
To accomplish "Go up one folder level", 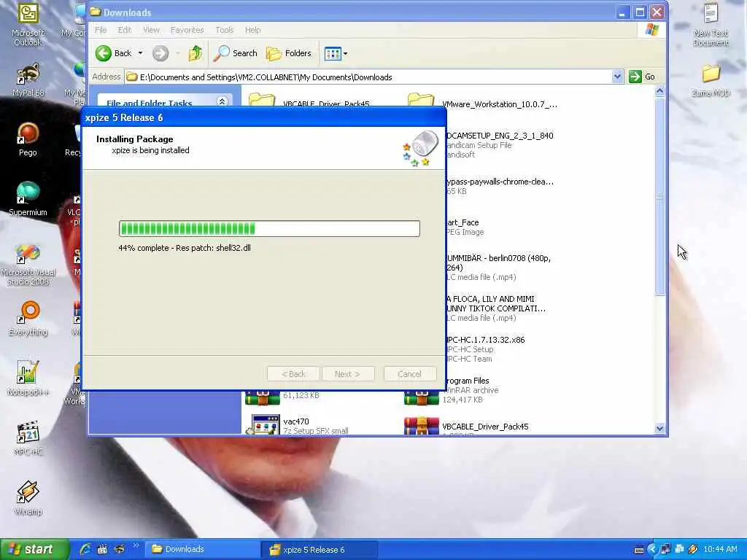I will point(196,53).
